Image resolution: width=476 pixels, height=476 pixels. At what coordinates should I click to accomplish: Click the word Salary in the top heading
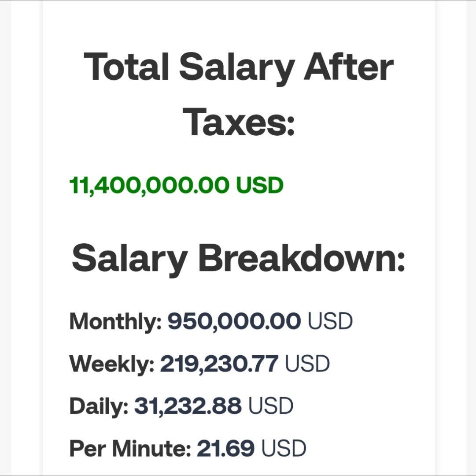[237, 67]
